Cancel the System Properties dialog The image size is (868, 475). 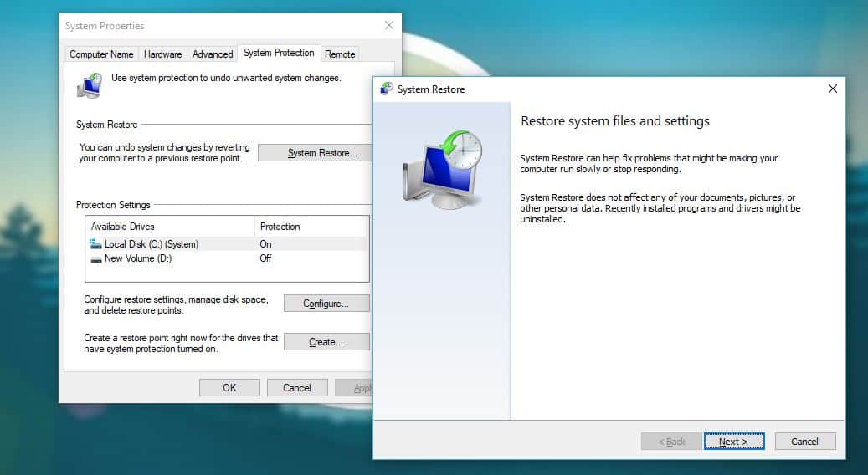click(x=297, y=388)
